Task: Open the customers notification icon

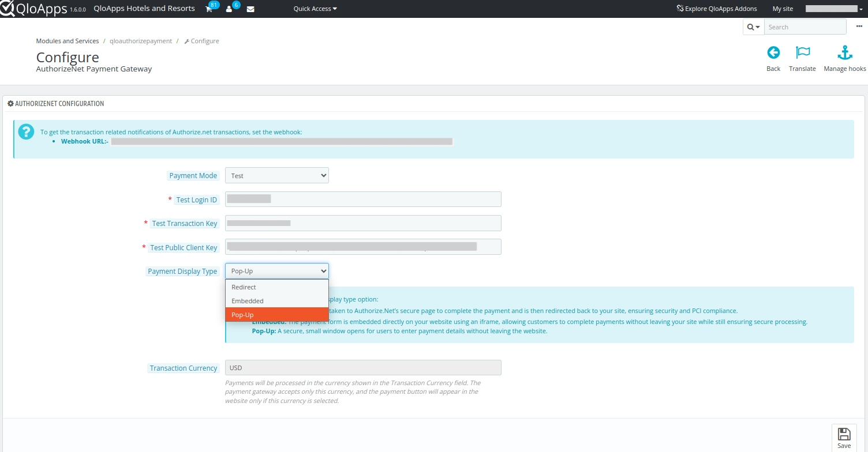Action: (x=229, y=9)
